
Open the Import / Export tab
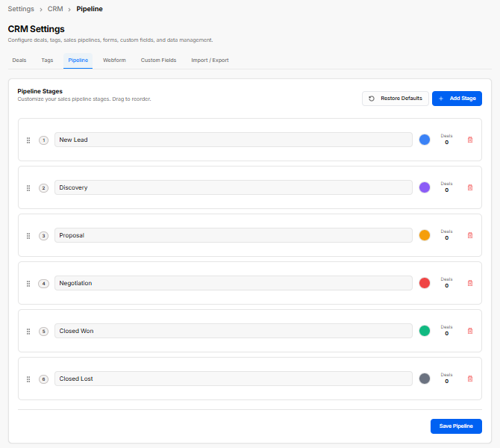pyautogui.click(x=210, y=60)
